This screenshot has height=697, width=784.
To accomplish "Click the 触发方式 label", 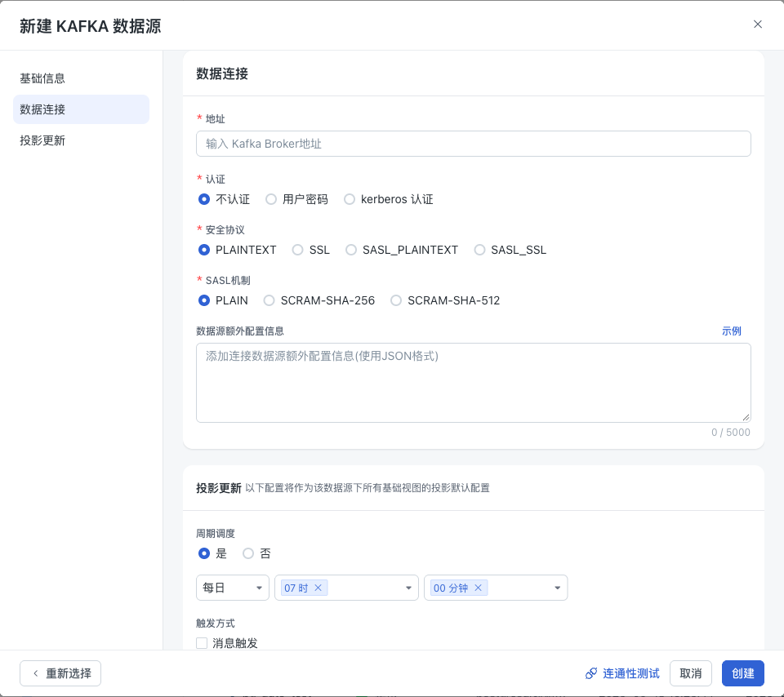I will coord(216,623).
